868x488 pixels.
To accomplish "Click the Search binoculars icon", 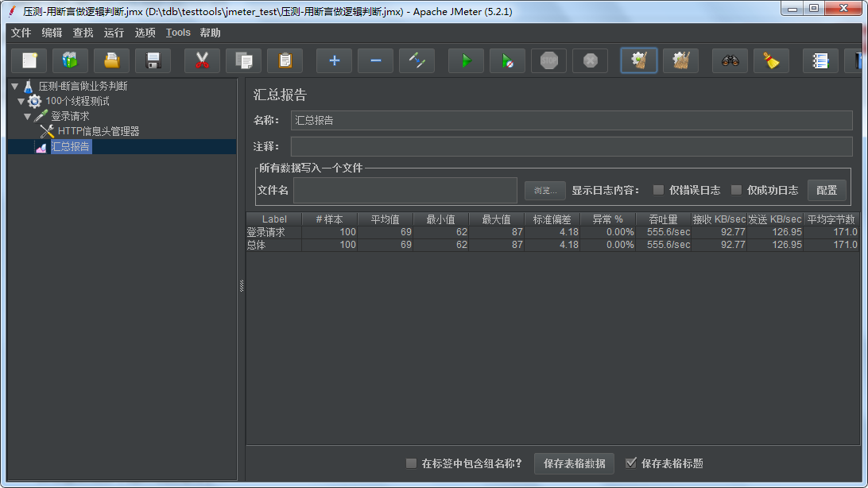I will 730,60.
